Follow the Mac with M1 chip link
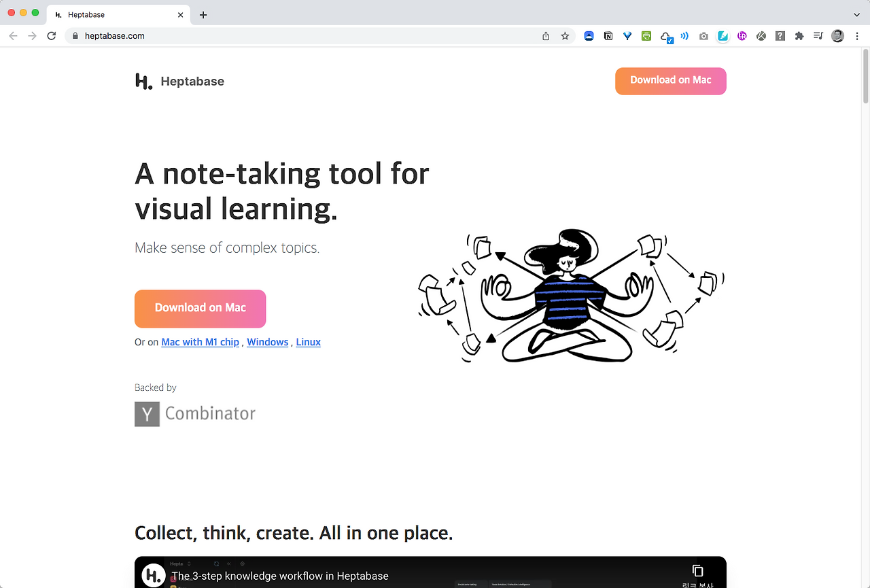870x588 pixels. tap(201, 342)
